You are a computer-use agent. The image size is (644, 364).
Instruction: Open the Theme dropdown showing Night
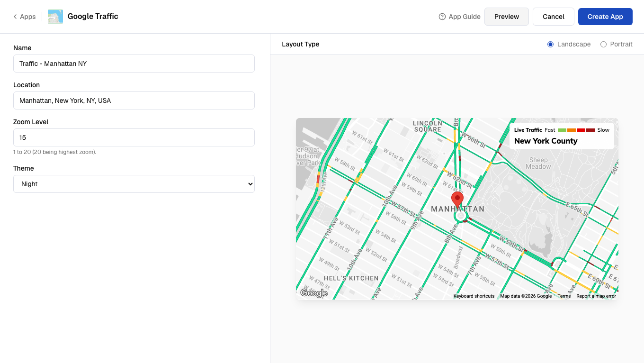134,184
